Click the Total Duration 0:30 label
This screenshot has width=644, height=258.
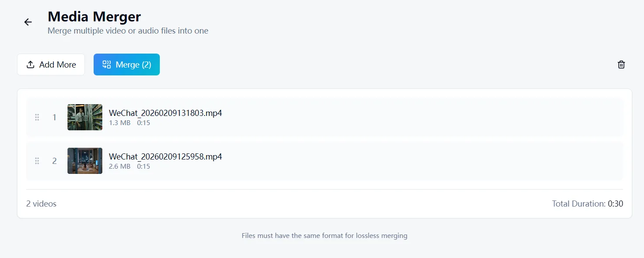[587, 204]
